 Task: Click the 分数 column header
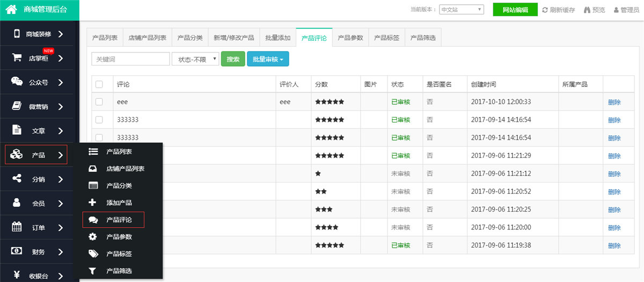point(321,84)
